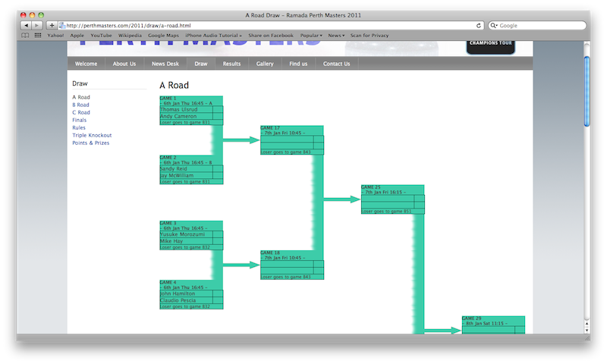This screenshot has height=364, width=607.
Task: Open the Apple bookmark
Action: click(x=77, y=35)
